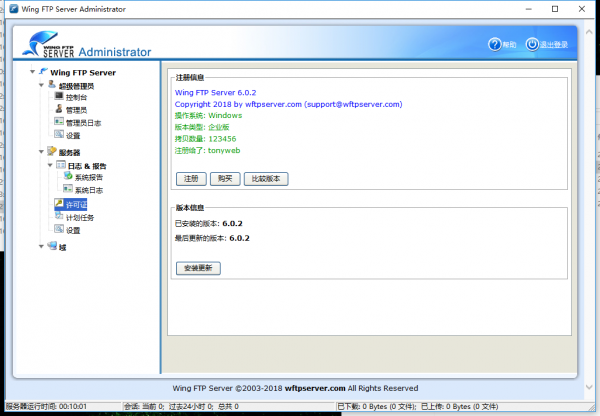Click the '操作系统: Windows' line
600x416 pixels.
208,116
